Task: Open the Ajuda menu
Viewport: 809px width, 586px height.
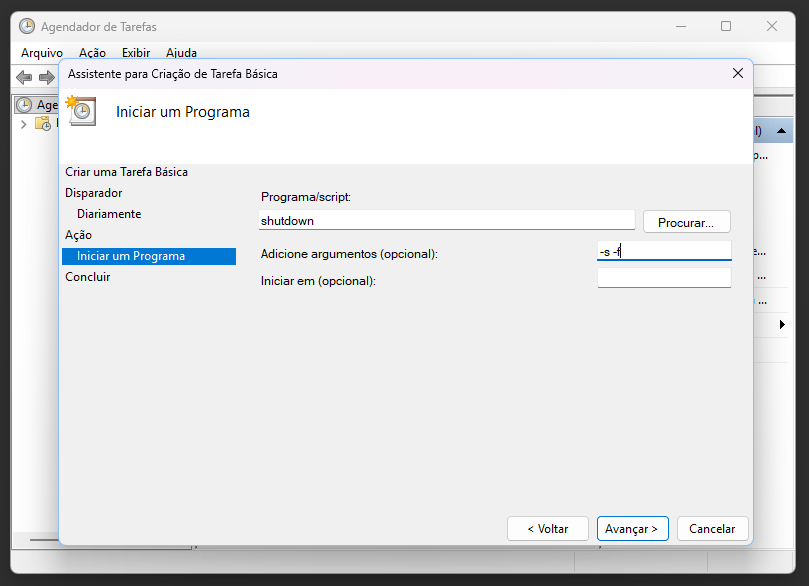Action: 181,53
